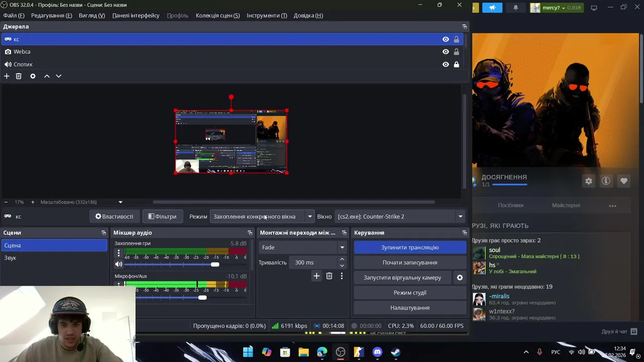Image resolution: width=644 pixels, height=362 pixels.
Task: Move selected source down
Action: point(59,76)
